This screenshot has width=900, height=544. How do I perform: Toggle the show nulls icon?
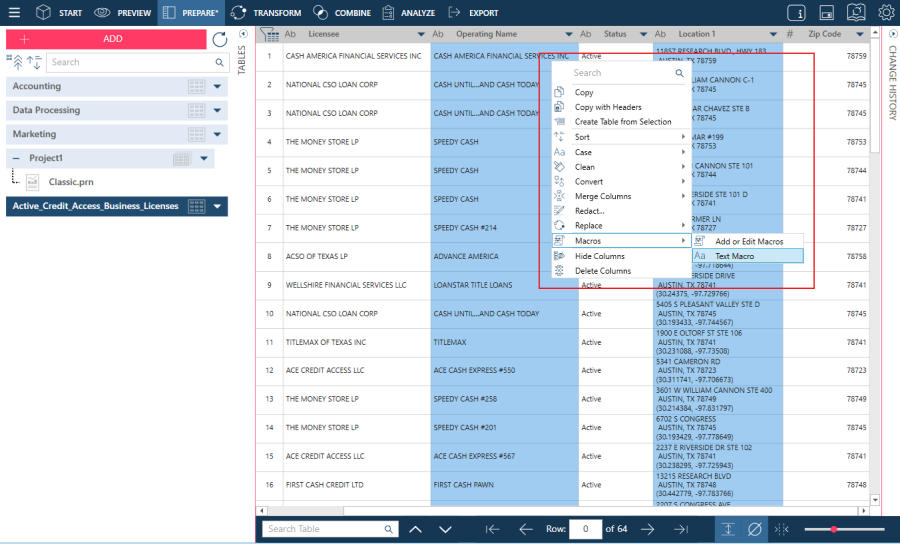[x=755, y=529]
